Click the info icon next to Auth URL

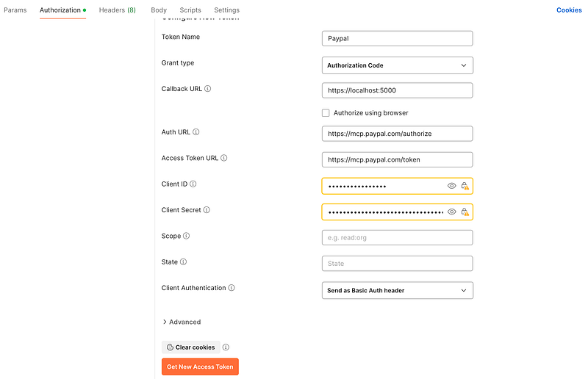pos(196,132)
